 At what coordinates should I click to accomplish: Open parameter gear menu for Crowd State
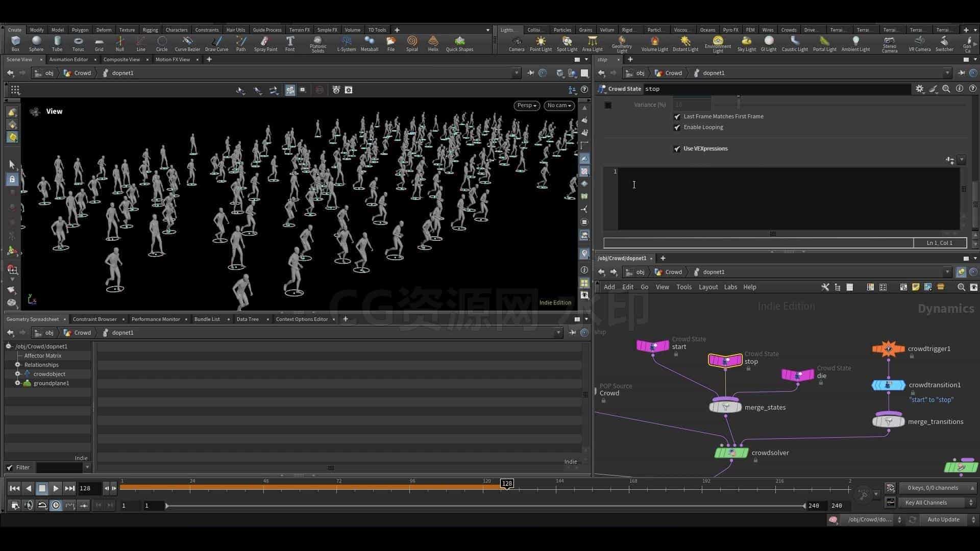pyautogui.click(x=920, y=89)
